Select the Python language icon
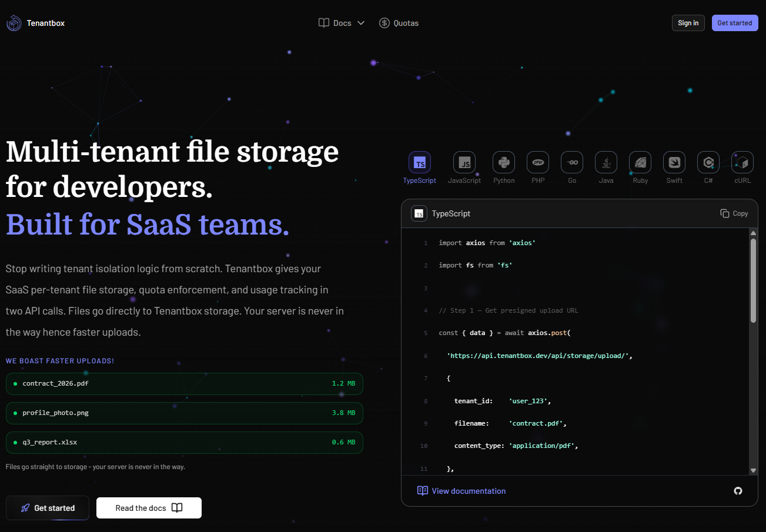766x532 pixels. point(504,162)
